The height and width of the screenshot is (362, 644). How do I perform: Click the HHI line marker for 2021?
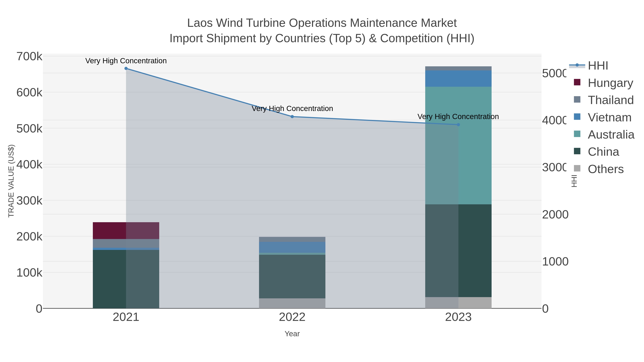[126, 68]
